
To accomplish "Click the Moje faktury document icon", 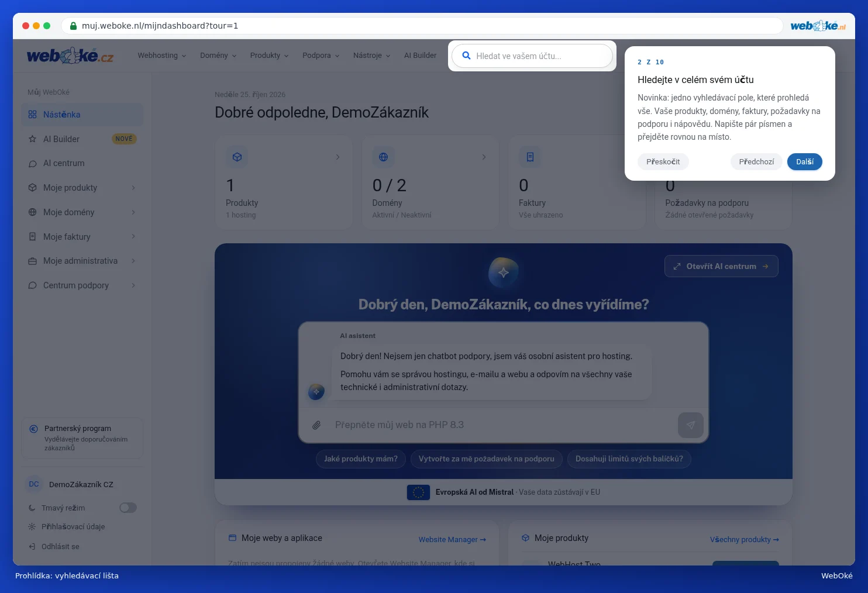I will click(x=33, y=237).
